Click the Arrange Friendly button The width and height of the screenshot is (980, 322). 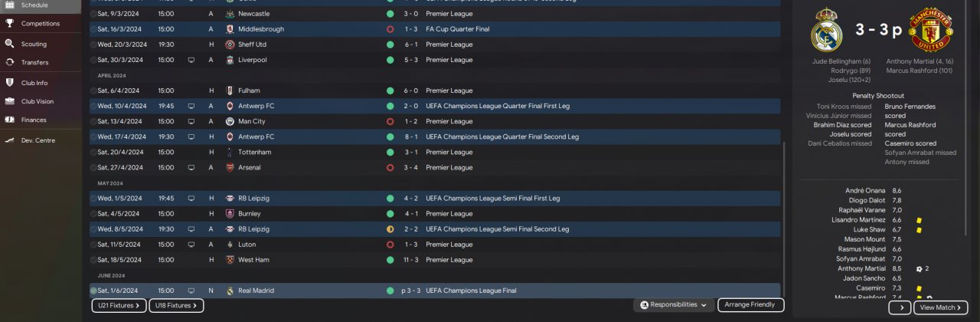point(750,305)
